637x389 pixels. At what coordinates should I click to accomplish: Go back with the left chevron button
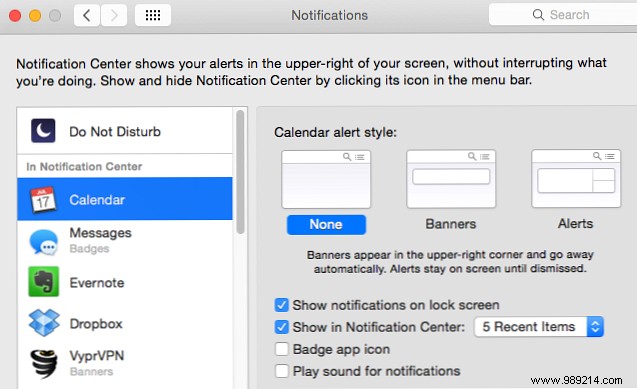[87, 15]
